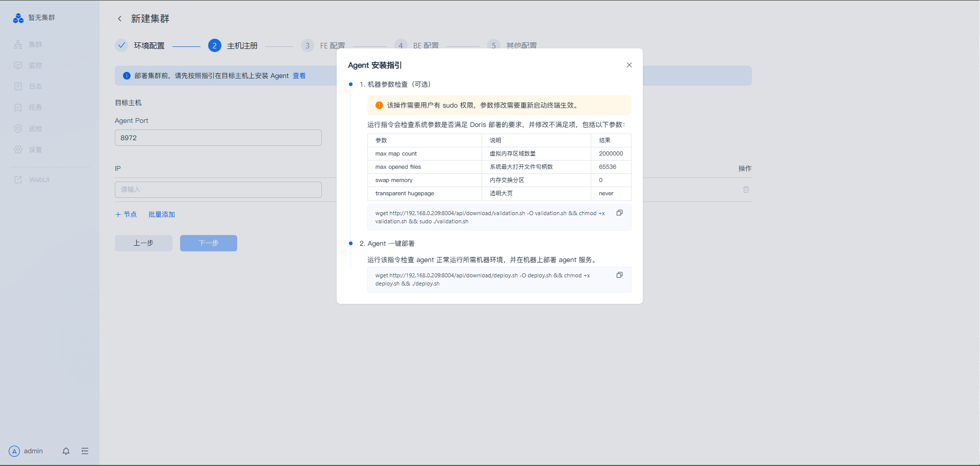980x466 pixels.
Task: Collapse the sidebar using the menu-fold icon
Action: (x=85, y=451)
